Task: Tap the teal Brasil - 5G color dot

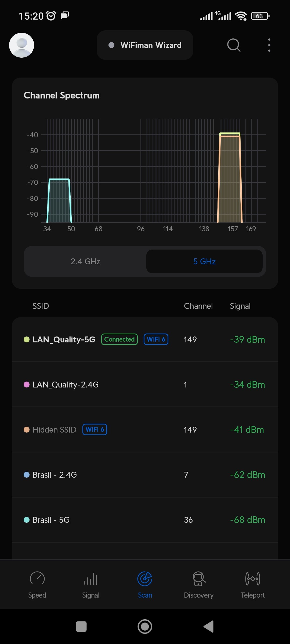Action: coord(27,520)
